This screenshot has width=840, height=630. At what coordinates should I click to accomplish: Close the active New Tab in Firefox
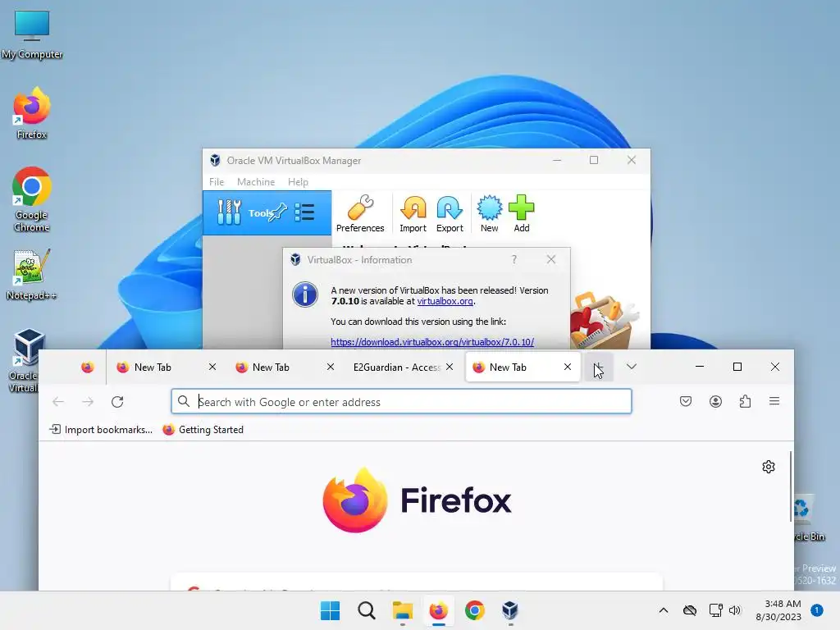568,367
